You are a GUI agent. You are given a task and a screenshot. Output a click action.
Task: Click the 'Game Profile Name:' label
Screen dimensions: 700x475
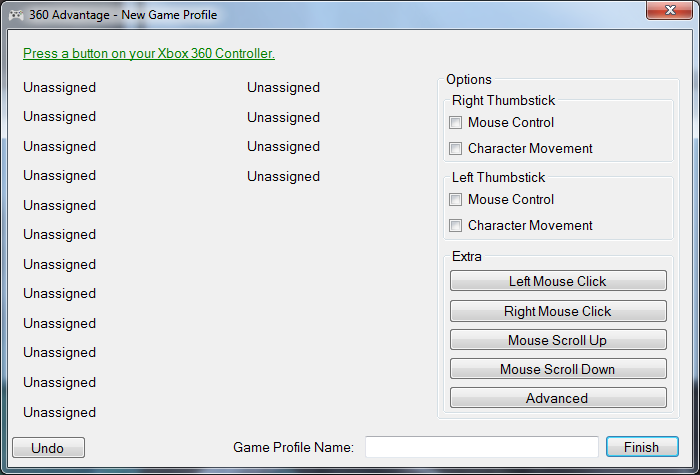click(293, 447)
